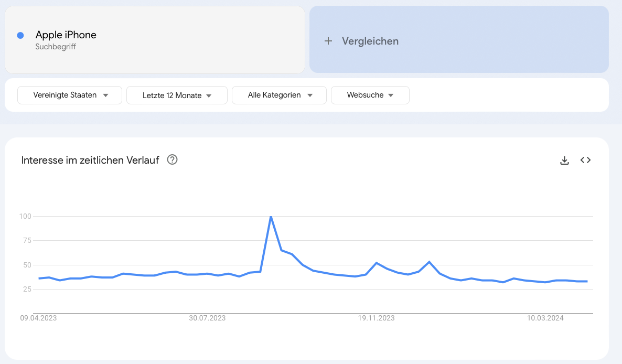This screenshot has height=364, width=622.
Task: Click the chart's peak point at 100
Action: (x=271, y=217)
